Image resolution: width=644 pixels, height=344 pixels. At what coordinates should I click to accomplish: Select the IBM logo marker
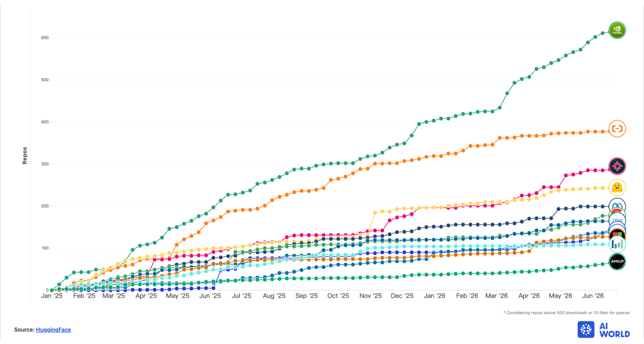tap(617, 221)
